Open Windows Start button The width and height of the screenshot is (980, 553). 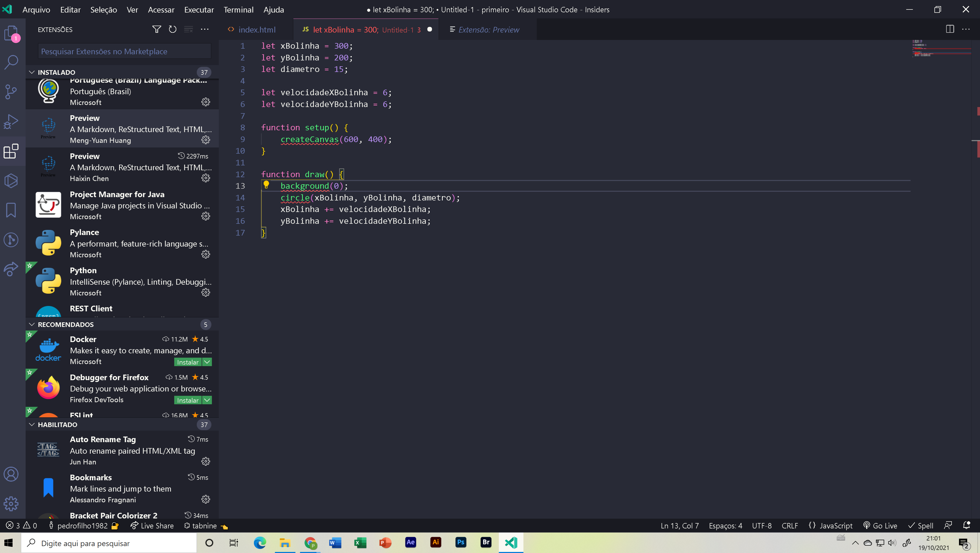pyautogui.click(x=9, y=543)
